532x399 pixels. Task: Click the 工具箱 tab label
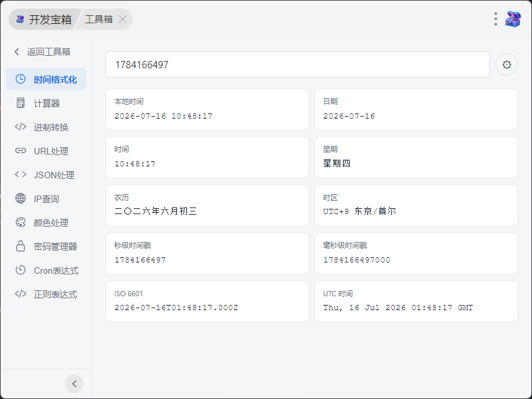click(x=99, y=19)
